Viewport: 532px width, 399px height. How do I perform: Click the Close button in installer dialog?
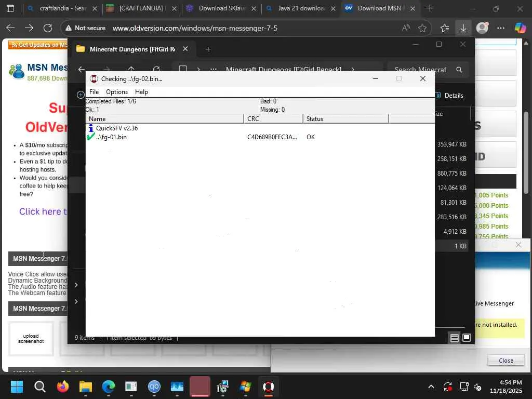point(506,361)
